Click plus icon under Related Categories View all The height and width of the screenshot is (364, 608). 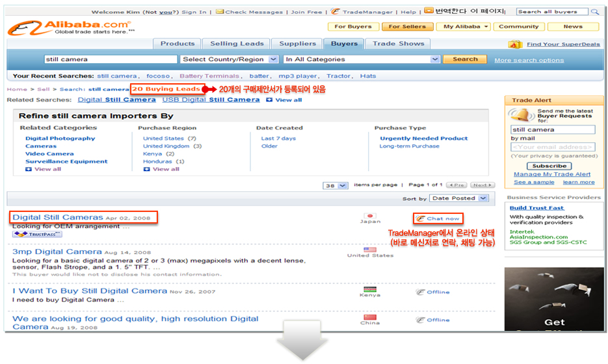tap(29, 169)
